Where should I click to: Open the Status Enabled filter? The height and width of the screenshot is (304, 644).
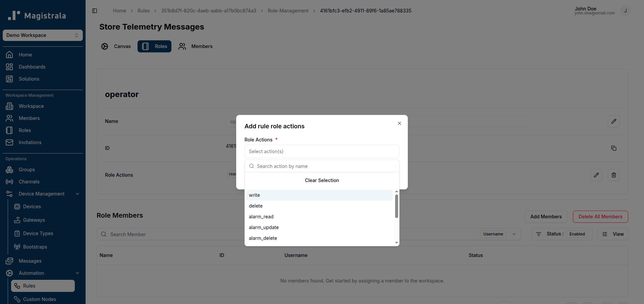pos(562,234)
